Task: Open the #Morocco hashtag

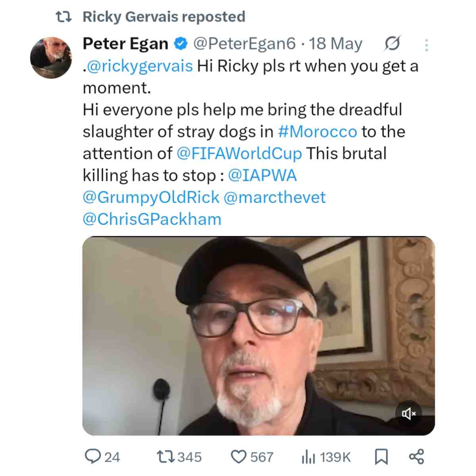Action: (317, 132)
